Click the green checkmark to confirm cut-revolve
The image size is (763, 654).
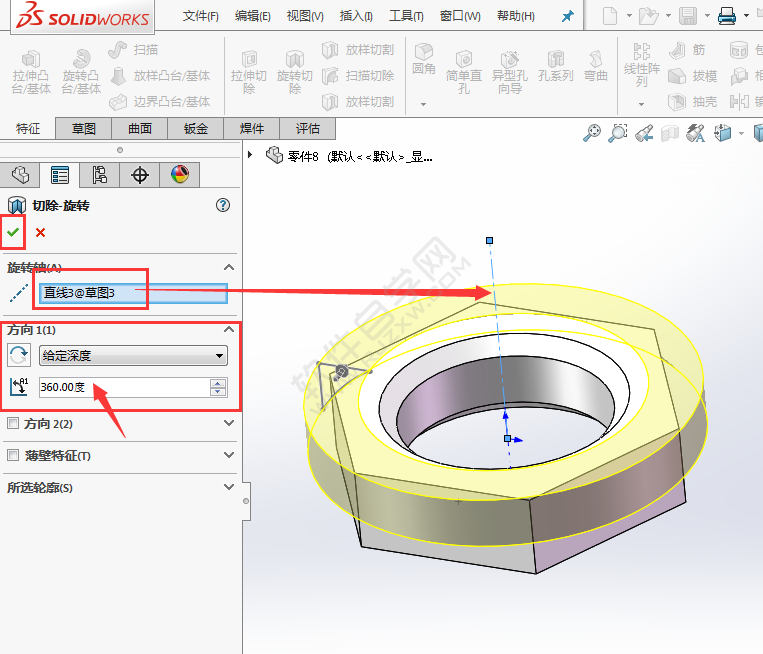click(13, 232)
